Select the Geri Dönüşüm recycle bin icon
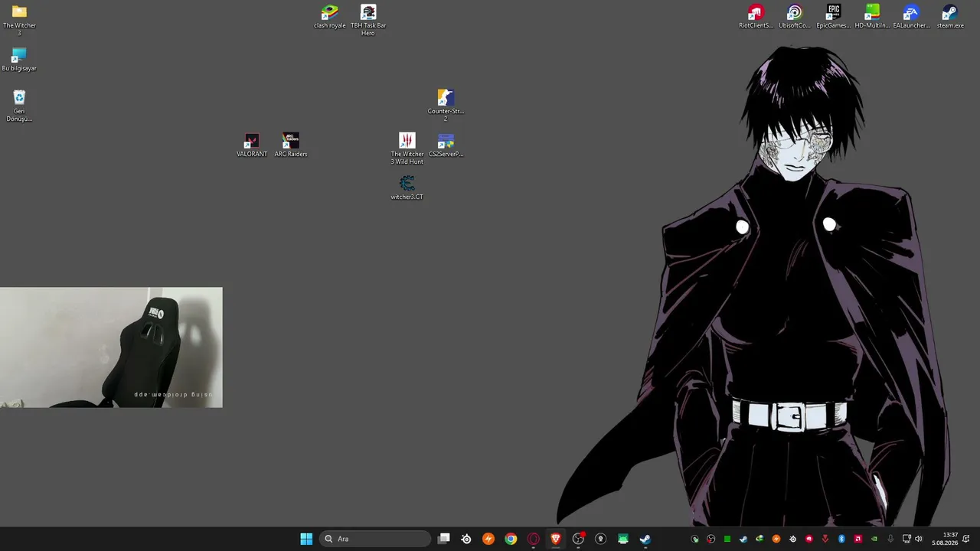Viewport: 980px width, 551px height. (19, 106)
